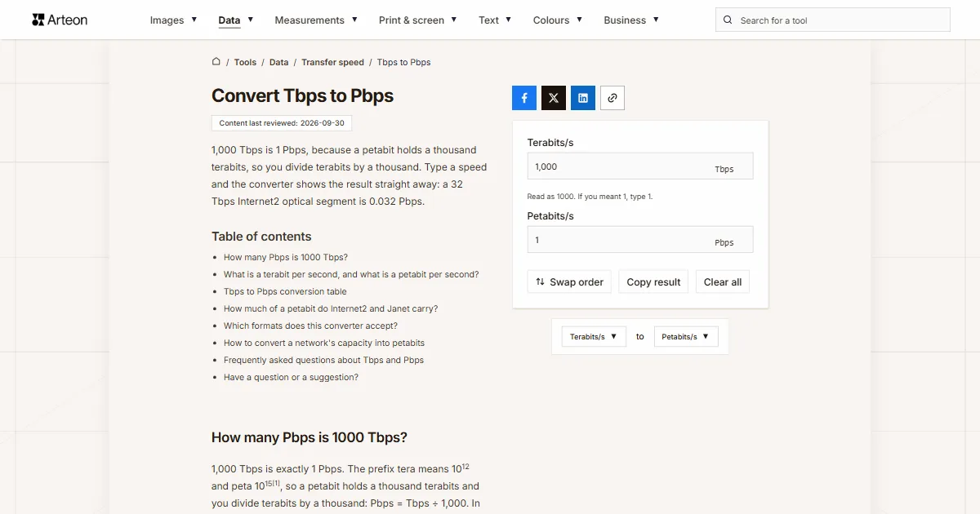The image size is (980, 514).
Task: Click the footnote [1] reference
Action: coord(276,483)
